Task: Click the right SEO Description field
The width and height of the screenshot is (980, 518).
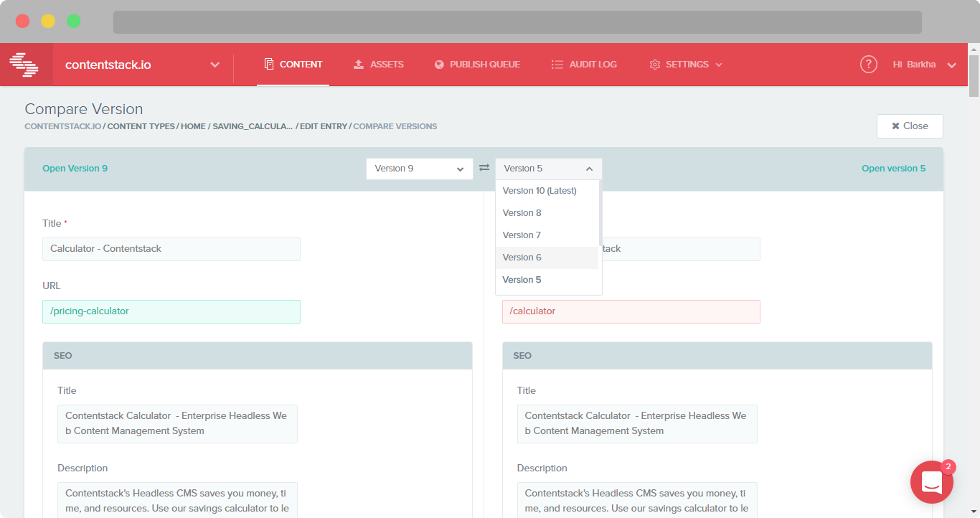Action: (x=637, y=500)
